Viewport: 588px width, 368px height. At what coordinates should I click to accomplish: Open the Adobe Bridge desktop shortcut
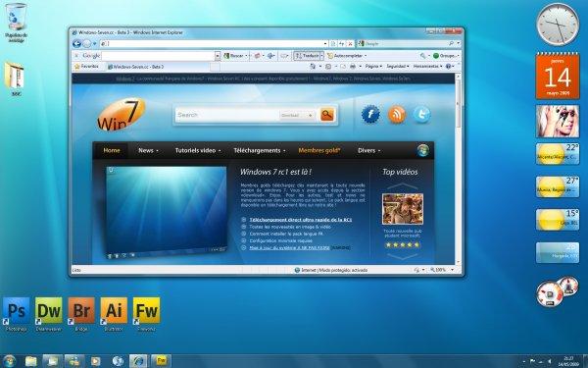pos(81,313)
